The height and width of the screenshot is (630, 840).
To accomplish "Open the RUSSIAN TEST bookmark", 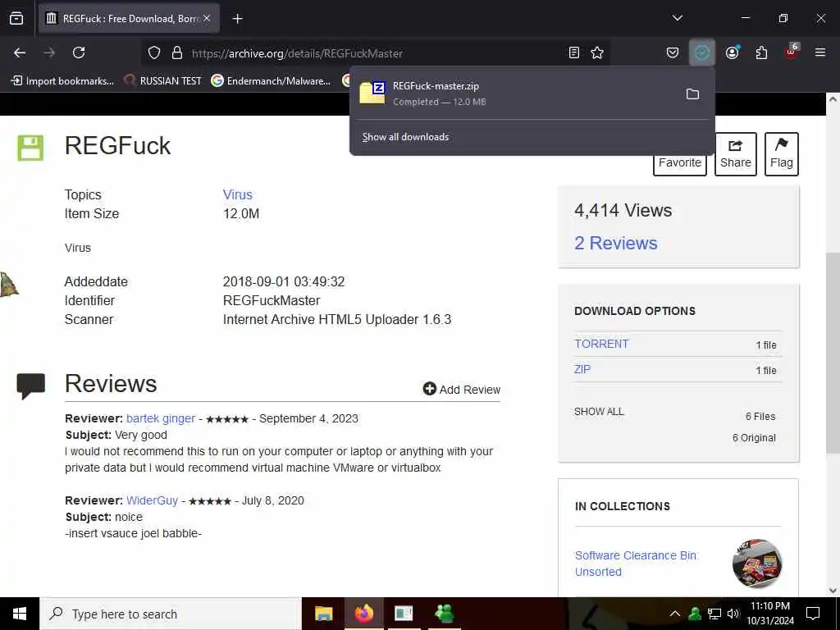I will click(162, 81).
